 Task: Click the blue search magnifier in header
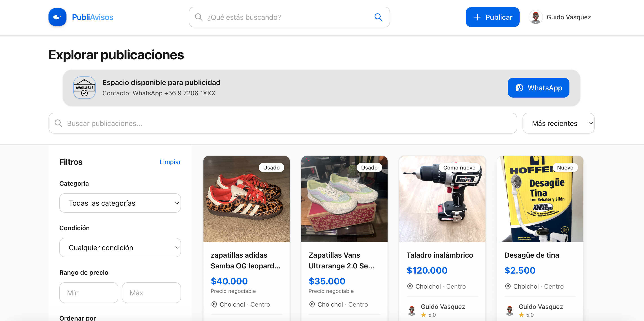click(378, 17)
